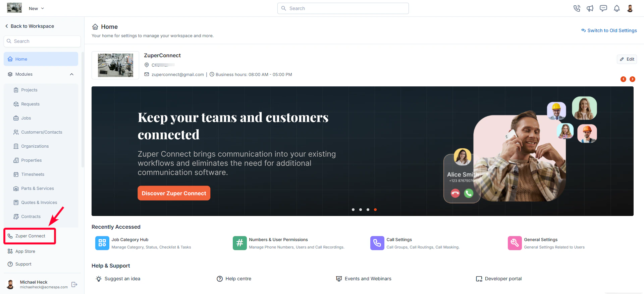The image size is (644, 294).
Task: Click the ZuperConnect company logo thumbnail
Action: tap(115, 65)
